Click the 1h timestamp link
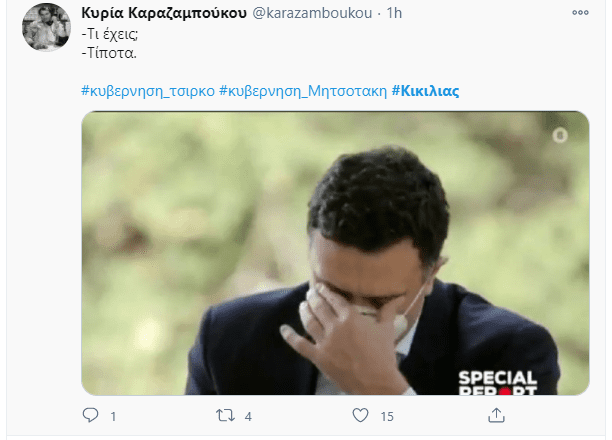The image size is (612, 440). click(x=394, y=13)
